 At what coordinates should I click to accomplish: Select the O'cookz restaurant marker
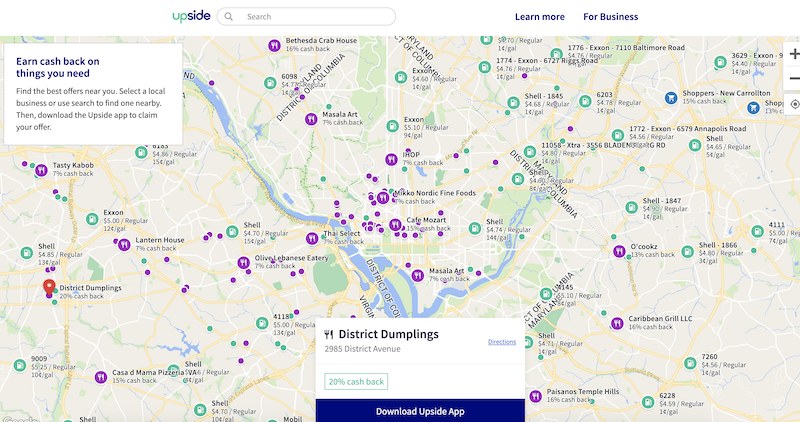[x=619, y=251]
